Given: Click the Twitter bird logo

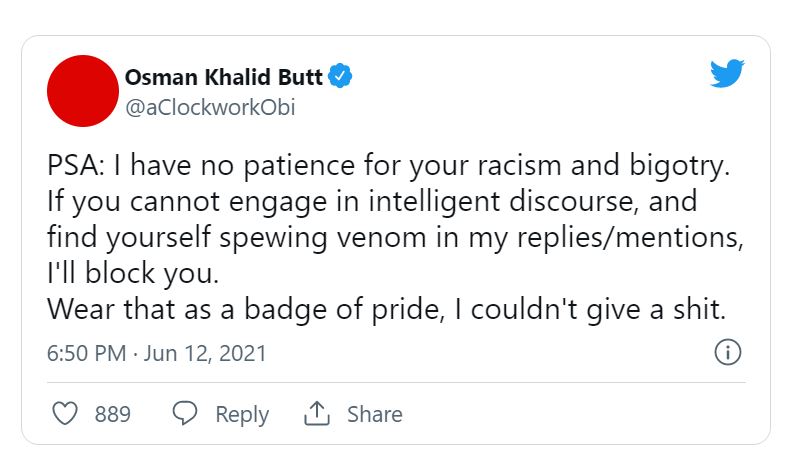Looking at the screenshot, I should coord(727,75).
